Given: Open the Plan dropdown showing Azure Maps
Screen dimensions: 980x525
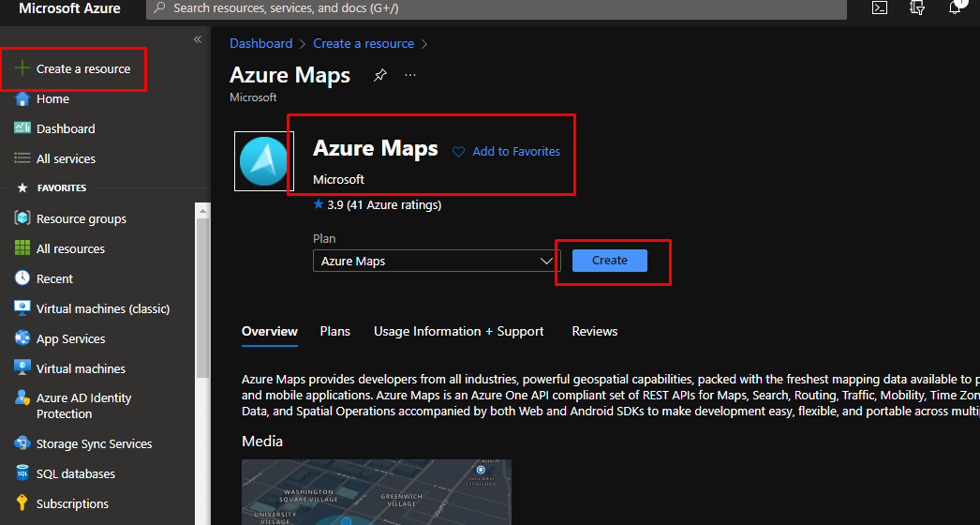Looking at the screenshot, I should [437, 261].
